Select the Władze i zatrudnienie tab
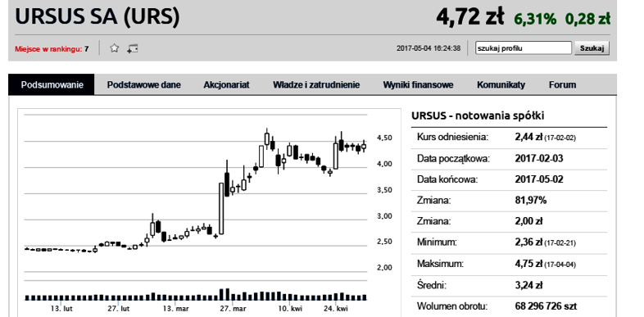Viewport: 644px width, 317px height. point(316,84)
